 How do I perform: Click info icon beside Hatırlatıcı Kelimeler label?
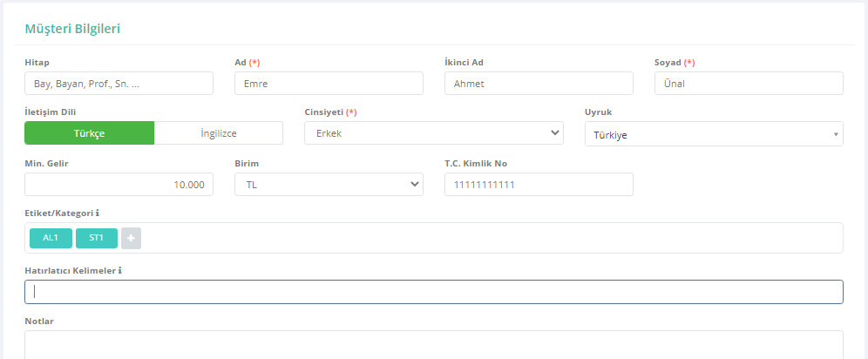click(120, 270)
